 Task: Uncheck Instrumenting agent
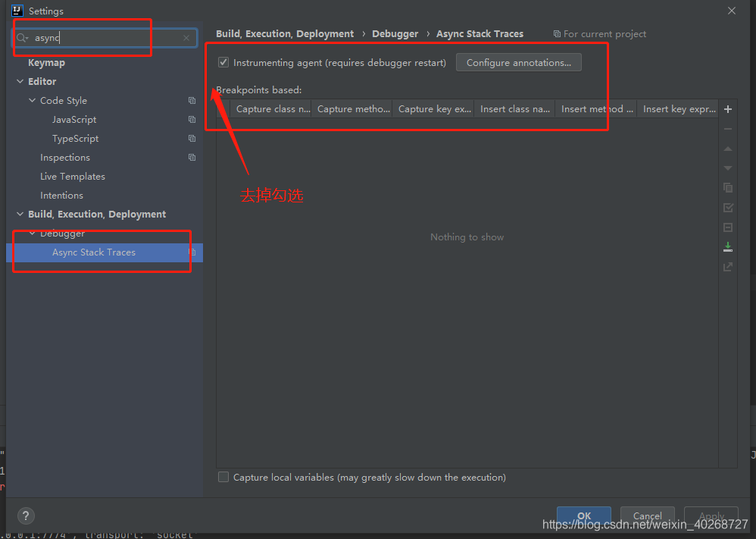(x=223, y=62)
